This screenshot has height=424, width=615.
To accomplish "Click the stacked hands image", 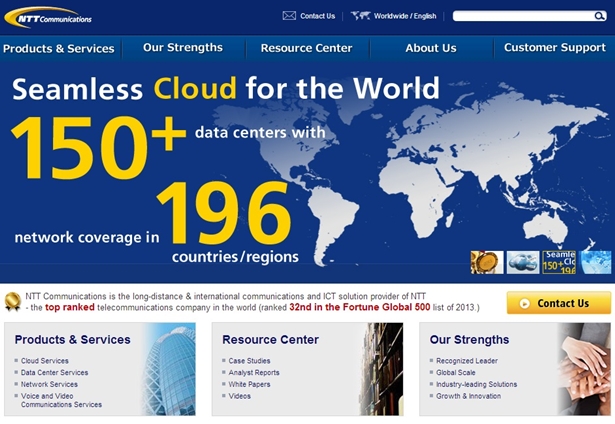I will pyautogui.click(x=584, y=369).
